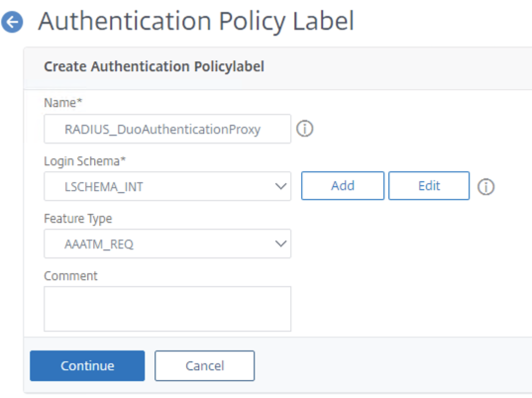Click Continue to create the policy label
This screenshot has width=532, height=398.
pyautogui.click(x=87, y=365)
